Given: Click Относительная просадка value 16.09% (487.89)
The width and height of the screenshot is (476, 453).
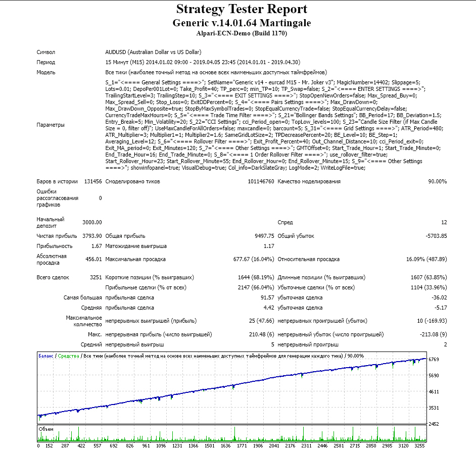Looking at the screenshot, I should [x=426, y=260].
